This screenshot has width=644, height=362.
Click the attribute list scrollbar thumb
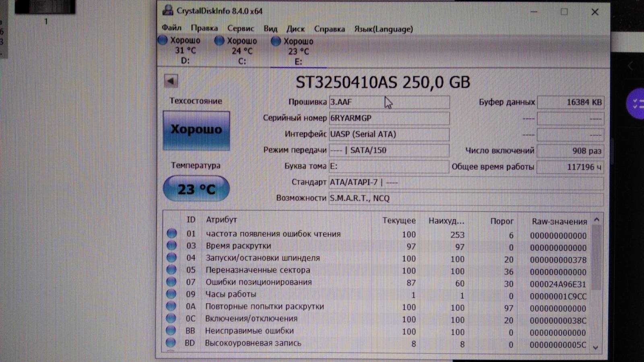point(597,257)
